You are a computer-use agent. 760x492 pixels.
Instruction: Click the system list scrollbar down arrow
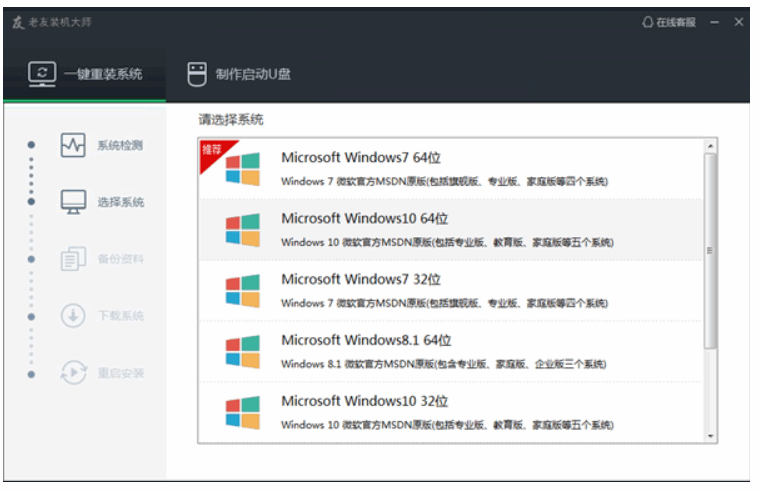tap(710, 436)
